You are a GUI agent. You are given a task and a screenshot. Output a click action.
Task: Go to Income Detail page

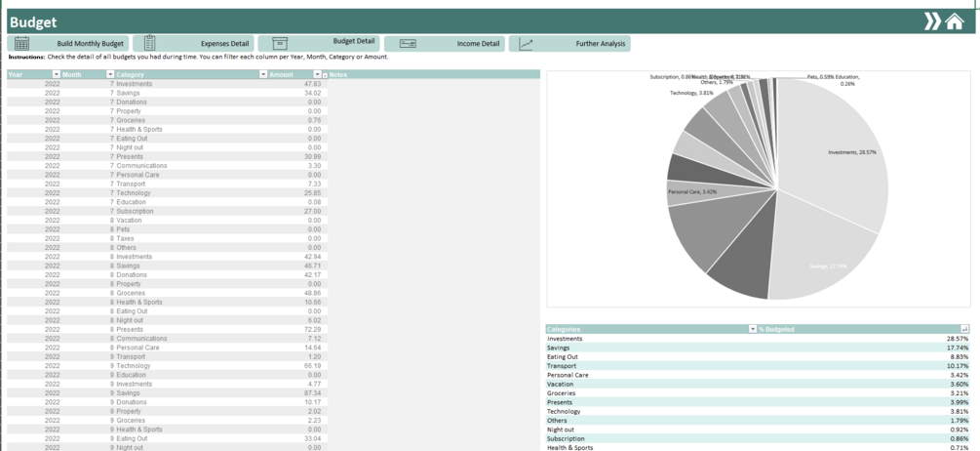445,44
